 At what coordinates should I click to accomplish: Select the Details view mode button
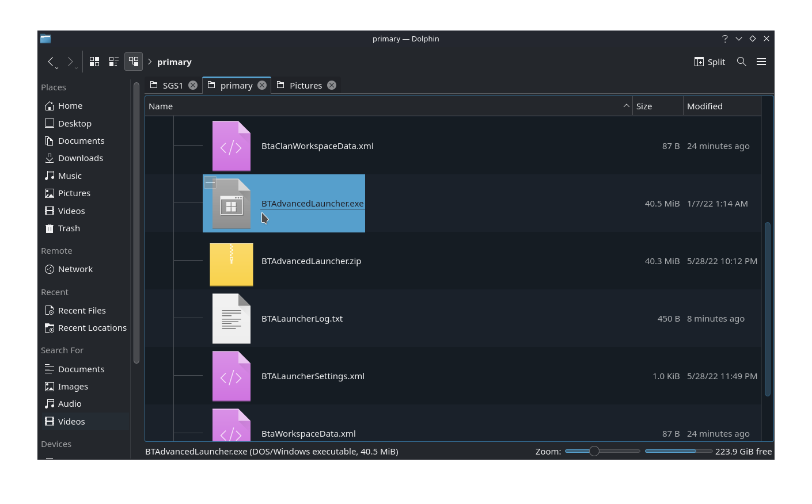134,62
